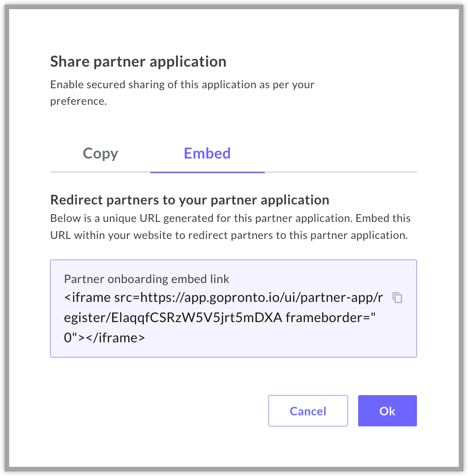Click the 'Enable secured sharing' description text

coord(182,85)
